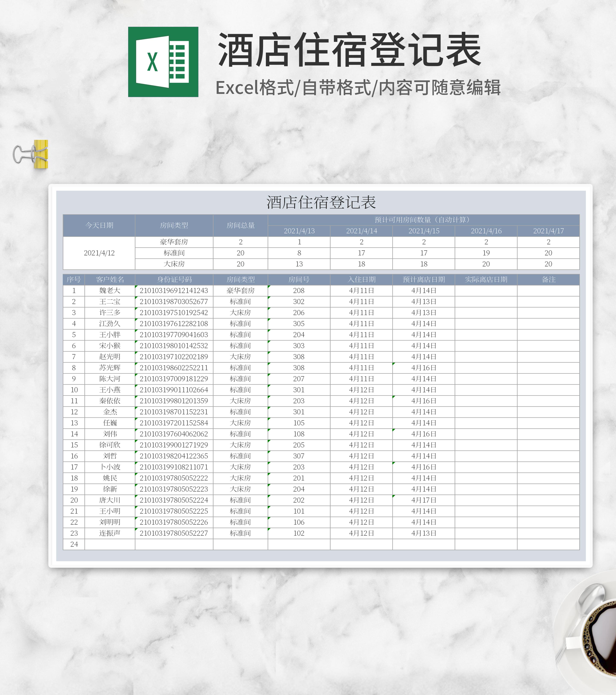The width and height of the screenshot is (616, 695).
Task: Click 4月17日 expected checkout cell
Action: click(423, 500)
